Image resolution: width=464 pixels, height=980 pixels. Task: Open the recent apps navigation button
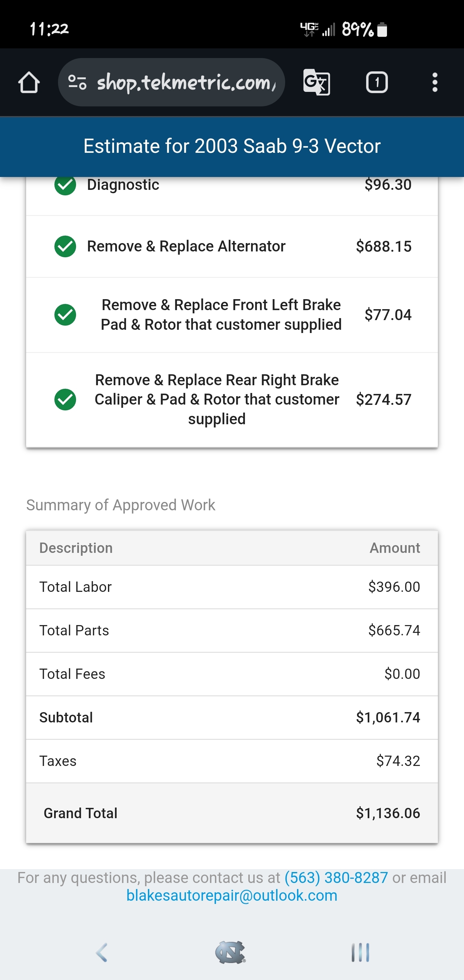point(360,953)
